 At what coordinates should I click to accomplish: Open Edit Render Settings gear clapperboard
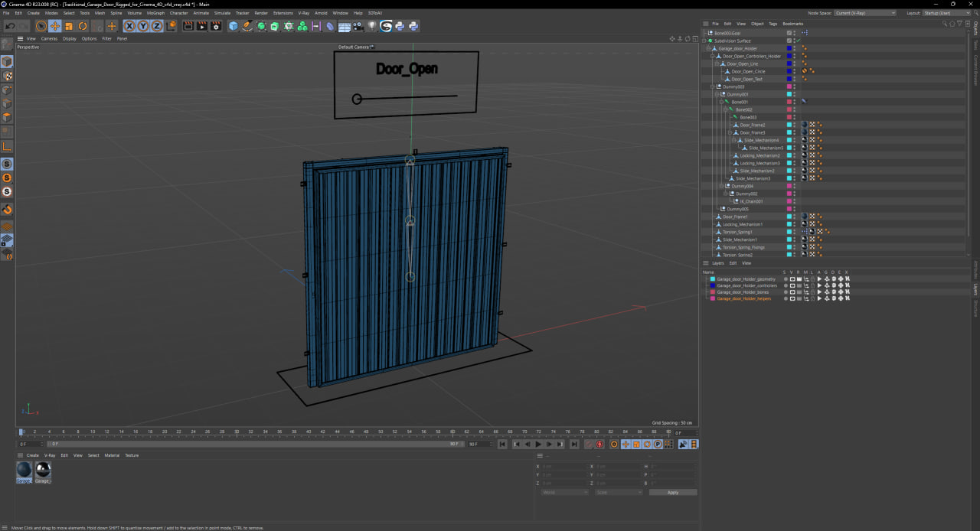pos(216,26)
